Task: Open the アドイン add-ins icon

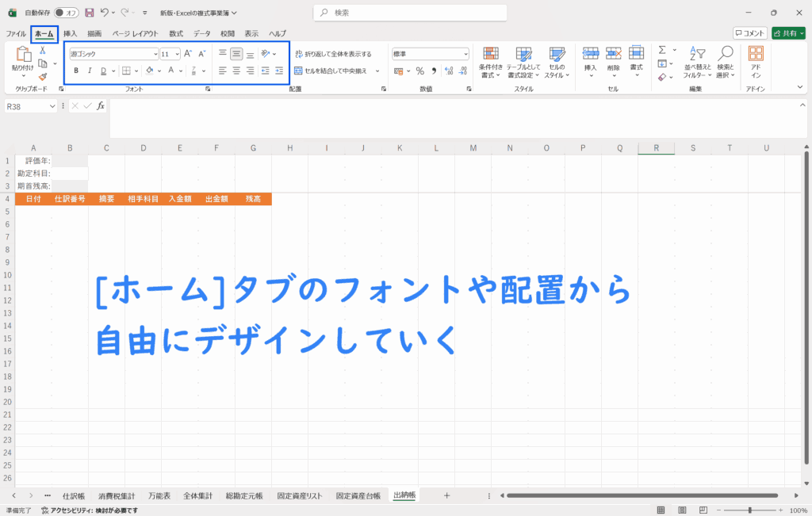Action: (756, 61)
